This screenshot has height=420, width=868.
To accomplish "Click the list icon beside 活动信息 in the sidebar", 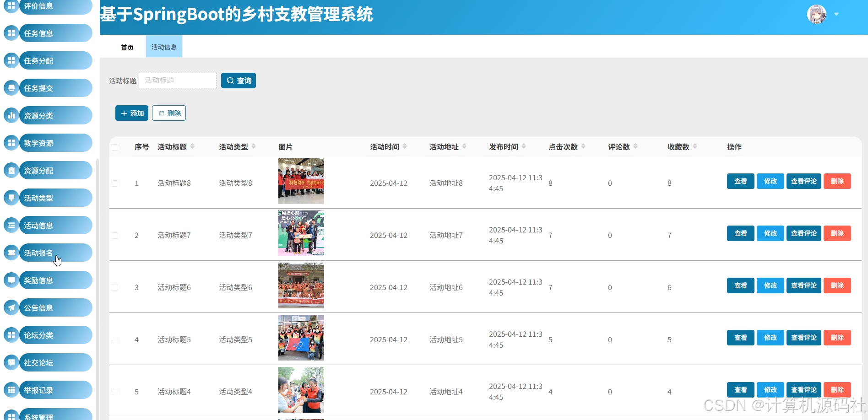I will coord(11,225).
